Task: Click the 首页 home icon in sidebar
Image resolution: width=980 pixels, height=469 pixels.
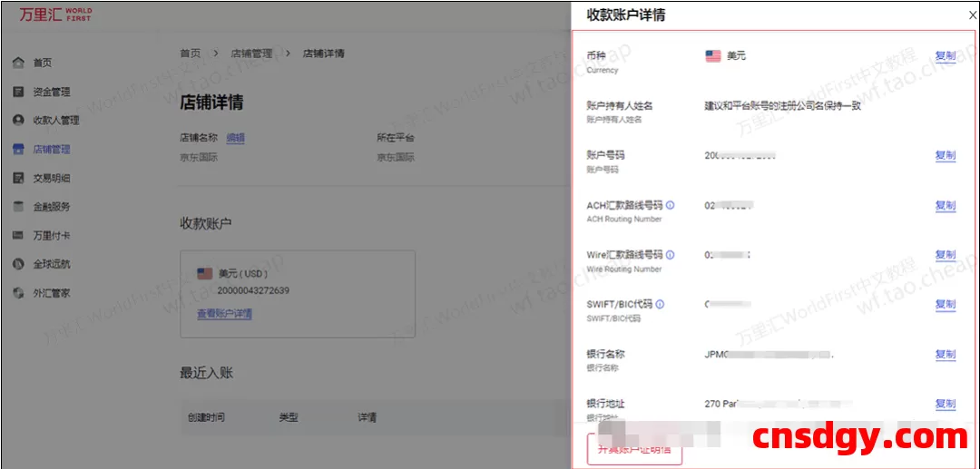Action: coord(18,63)
